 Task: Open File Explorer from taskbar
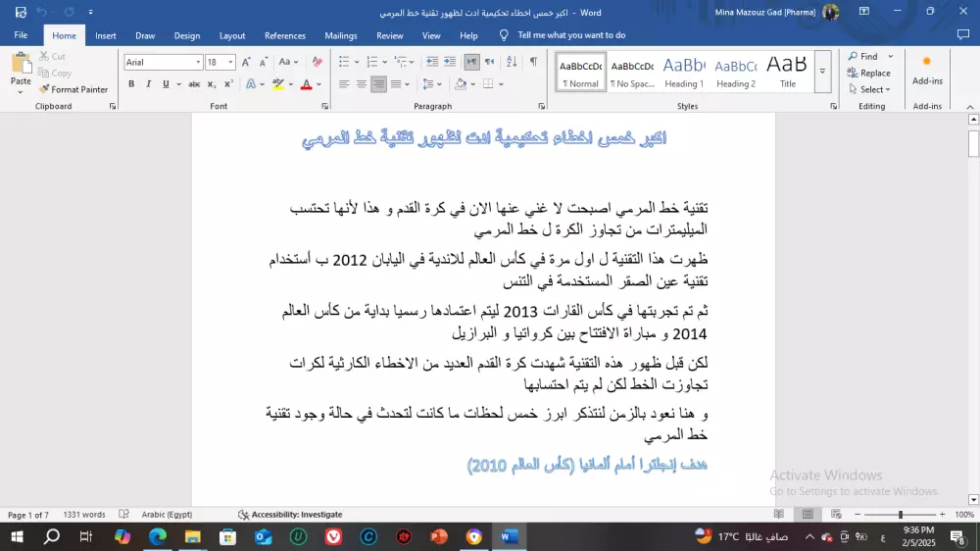point(192,536)
